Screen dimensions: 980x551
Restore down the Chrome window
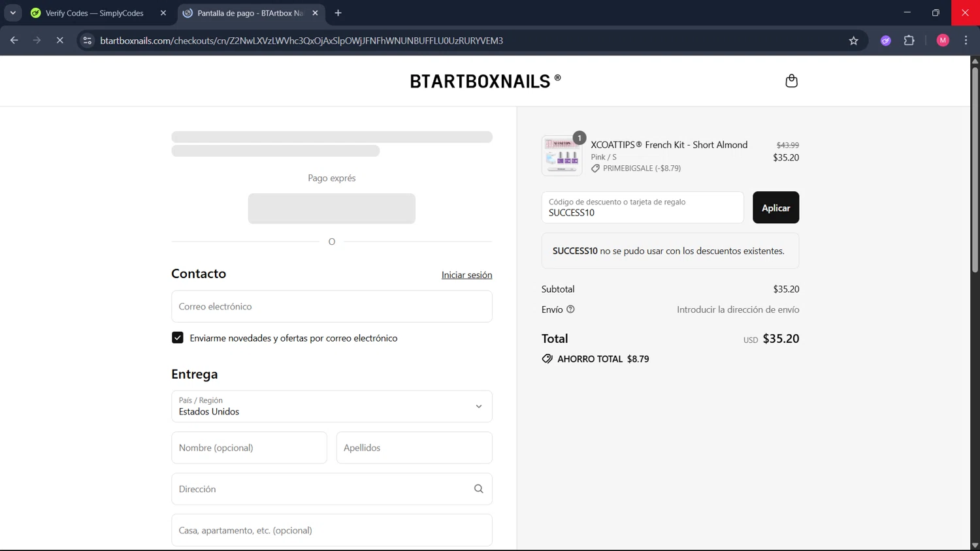(936, 12)
